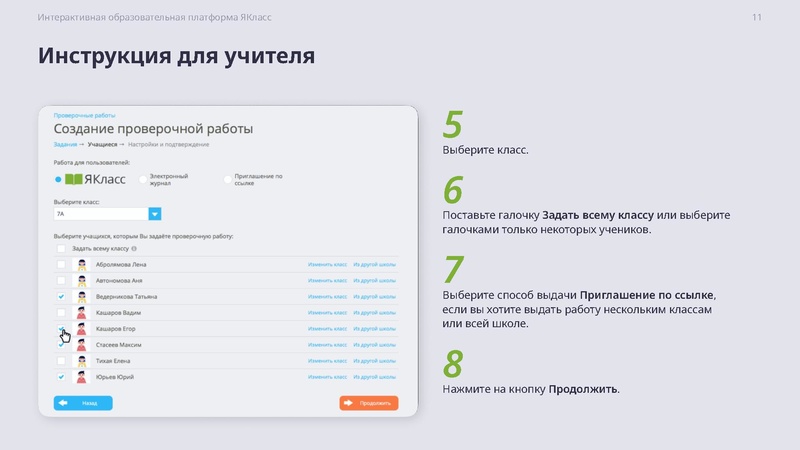Select the Настройки и подтверждение step
The width and height of the screenshot is (800, 450).
(x=168, y=144)
